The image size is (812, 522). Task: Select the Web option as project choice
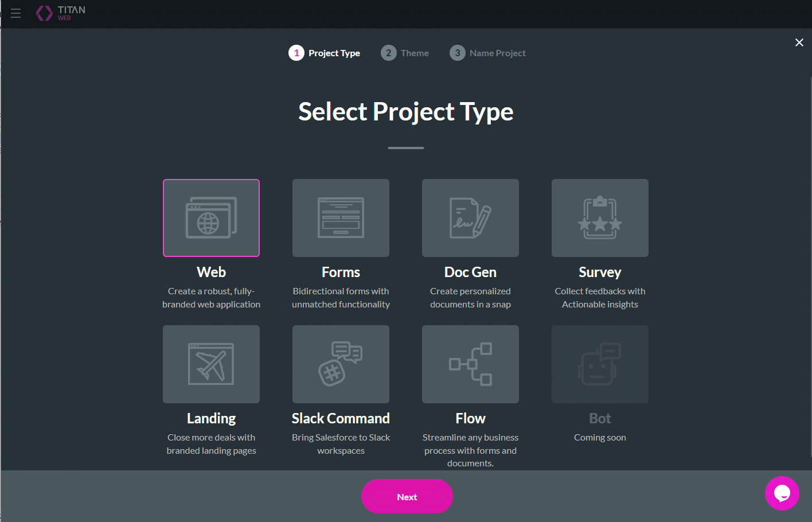coord(211,217)
